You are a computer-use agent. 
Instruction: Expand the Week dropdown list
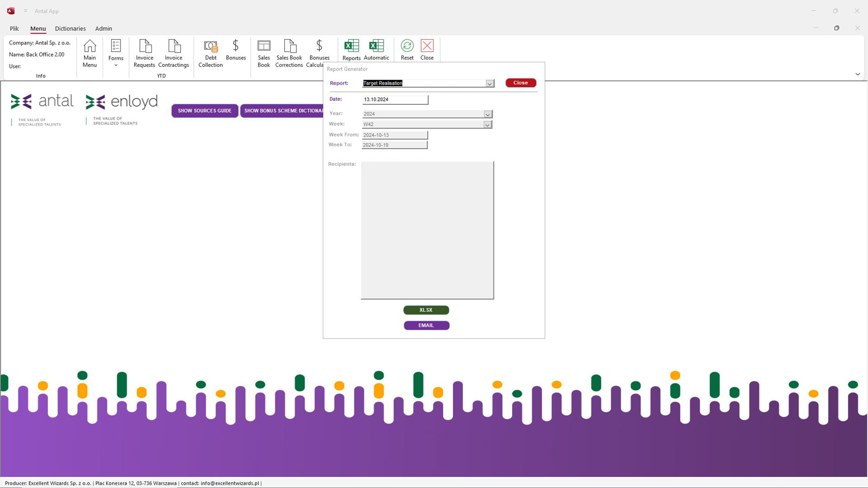[x=487, y=125]
